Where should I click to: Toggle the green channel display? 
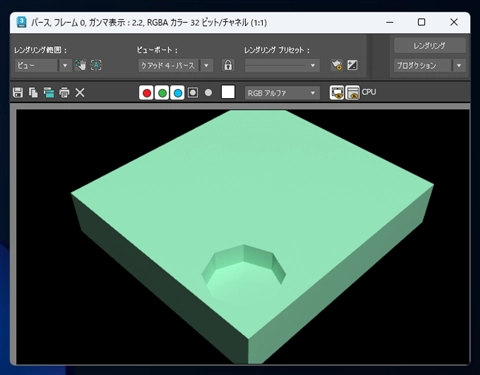click(162, 93)
